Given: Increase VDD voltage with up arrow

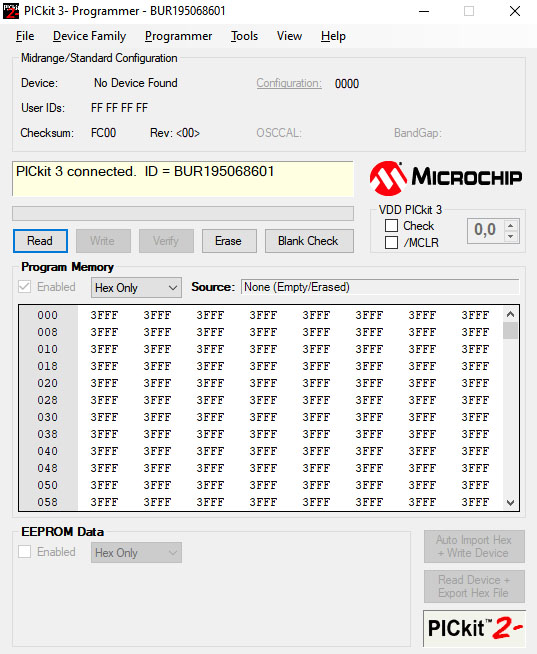Looking at the screenshot, I should (511, 225).
